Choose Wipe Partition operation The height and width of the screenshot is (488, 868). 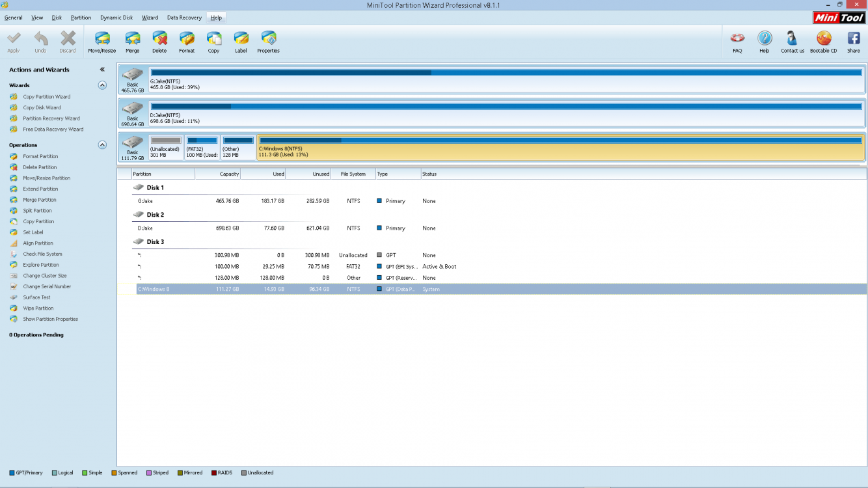[38, 308]
